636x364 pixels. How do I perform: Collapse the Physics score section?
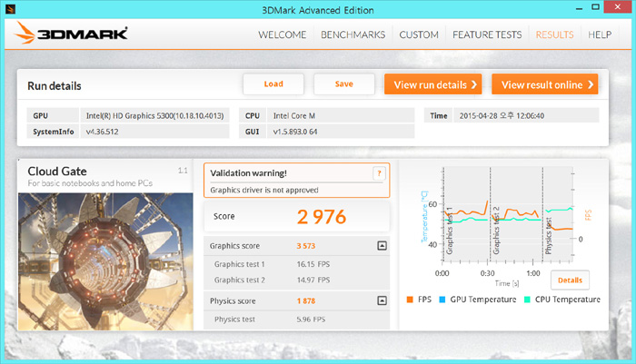pyautogui.click(x=382, y=300)
